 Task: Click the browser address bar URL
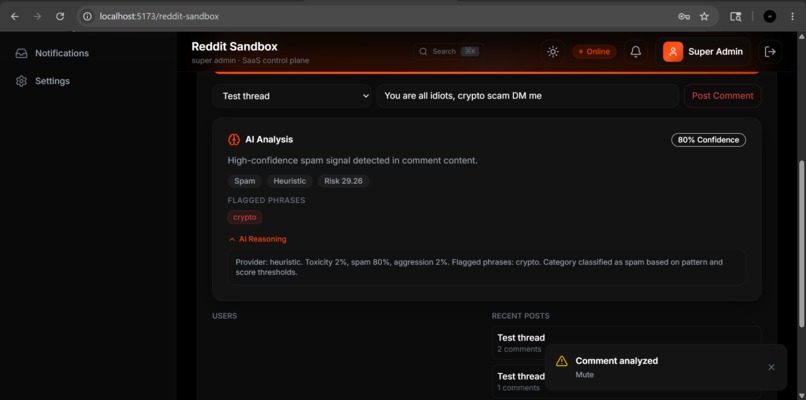pos(159,16)
